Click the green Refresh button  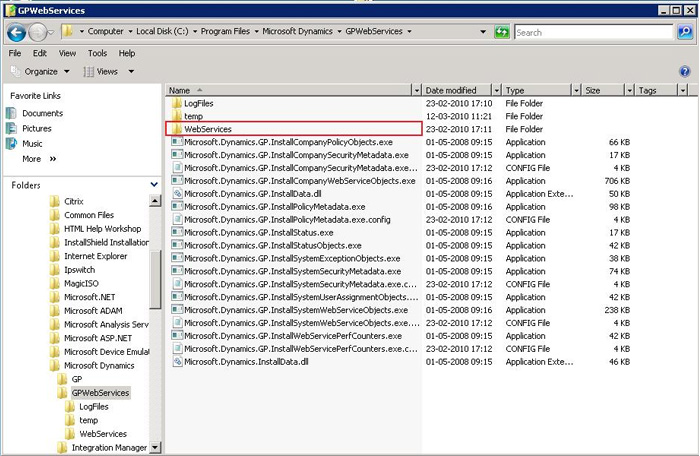(x=502, y=32)
